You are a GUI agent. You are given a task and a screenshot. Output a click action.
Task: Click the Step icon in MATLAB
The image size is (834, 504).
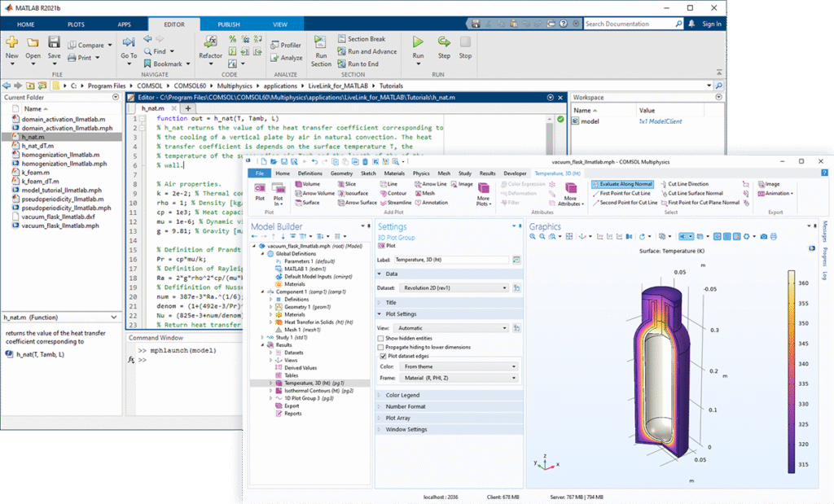[444, 42]
